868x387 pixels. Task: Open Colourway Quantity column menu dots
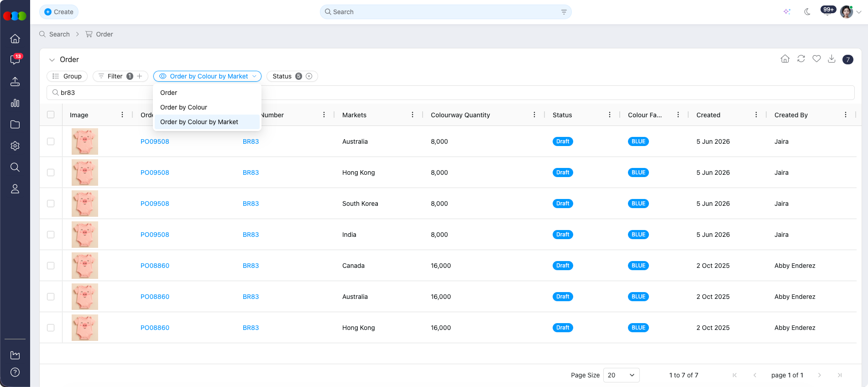tap(534, 115)
